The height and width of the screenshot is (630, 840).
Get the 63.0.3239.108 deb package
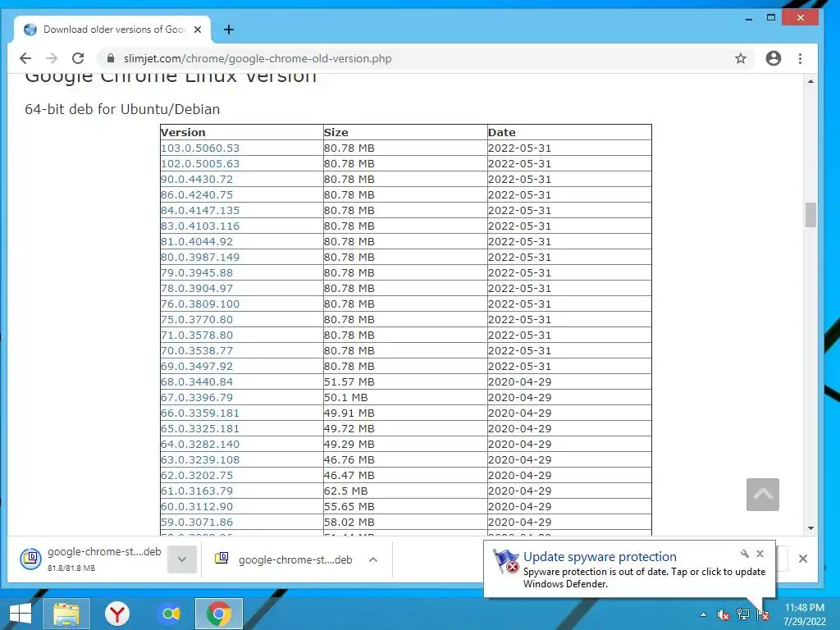200,459
